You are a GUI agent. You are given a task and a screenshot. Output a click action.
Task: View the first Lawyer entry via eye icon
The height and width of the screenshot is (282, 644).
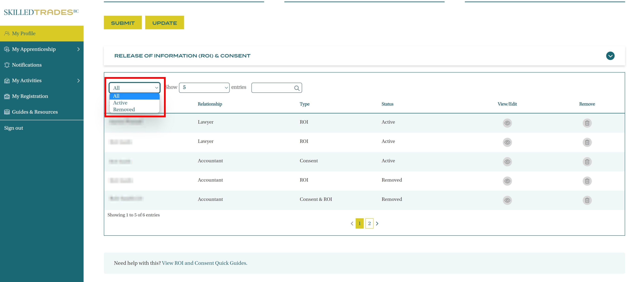coord(507,123)
